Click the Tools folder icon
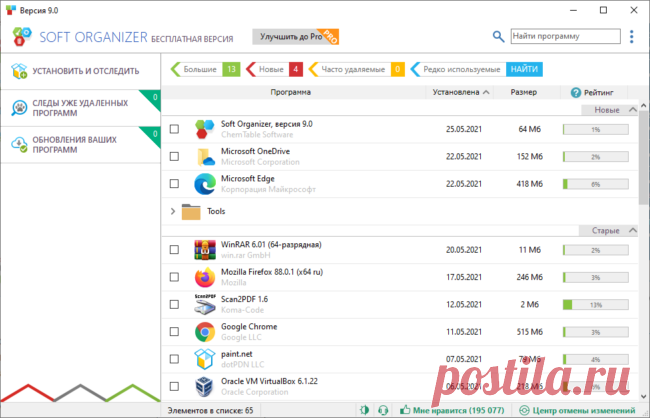650x418 pixels. tap(191, 211)
